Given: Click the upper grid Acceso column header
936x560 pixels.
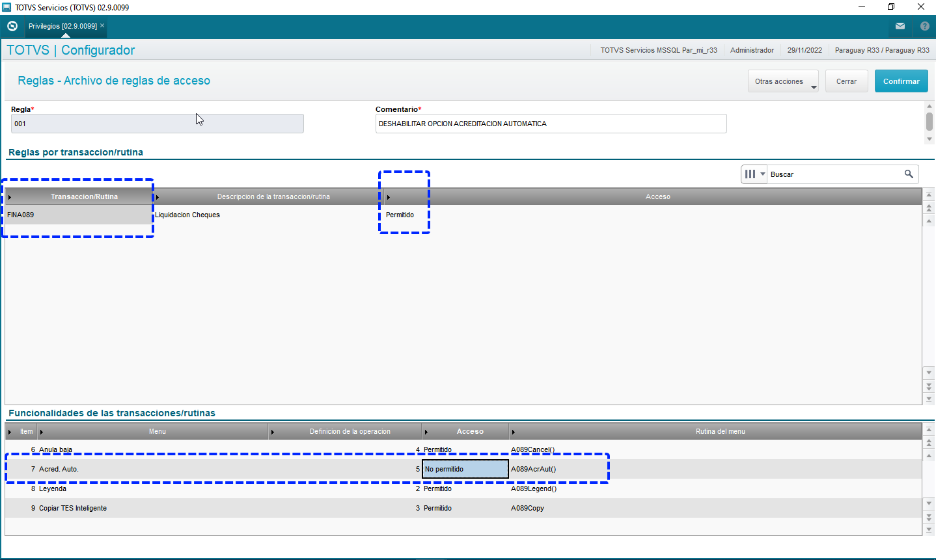Looking at the screenshot, I should pyautogui.click(x=653, y=196).
